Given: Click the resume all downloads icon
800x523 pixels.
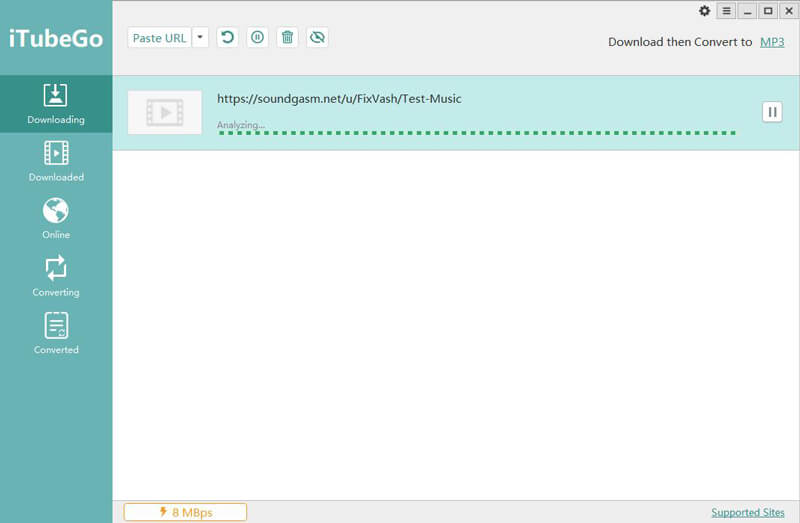Looking at the screenshot, I should click(228, 37).
